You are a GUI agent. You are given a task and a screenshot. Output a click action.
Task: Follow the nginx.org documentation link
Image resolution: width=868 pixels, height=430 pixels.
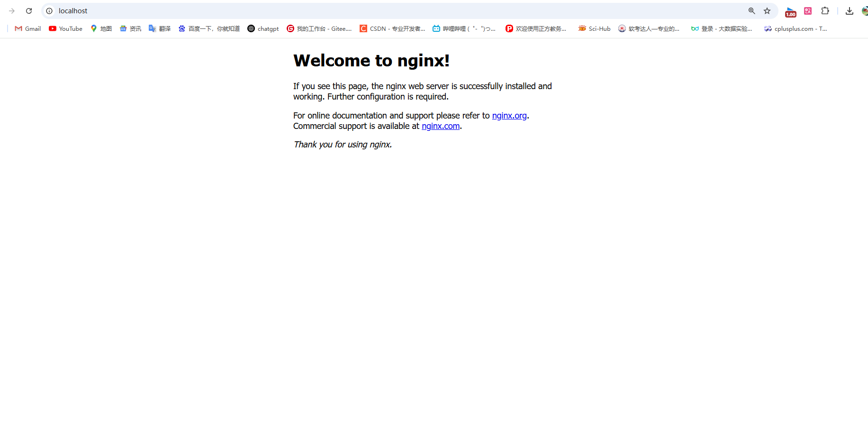(x=509, y=116)
